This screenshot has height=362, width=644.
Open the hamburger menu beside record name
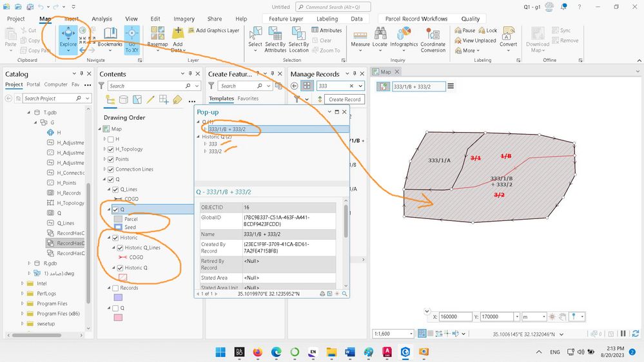click(x=451, y=86)
